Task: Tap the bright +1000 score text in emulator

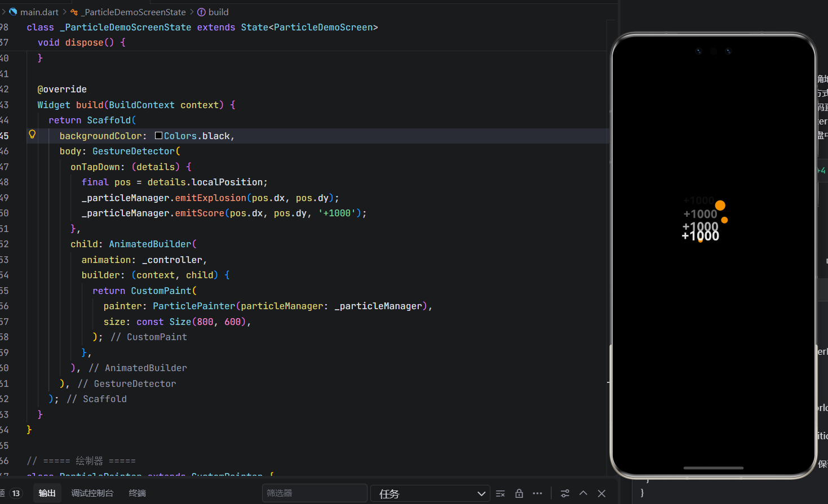Action: click(701, 236)
